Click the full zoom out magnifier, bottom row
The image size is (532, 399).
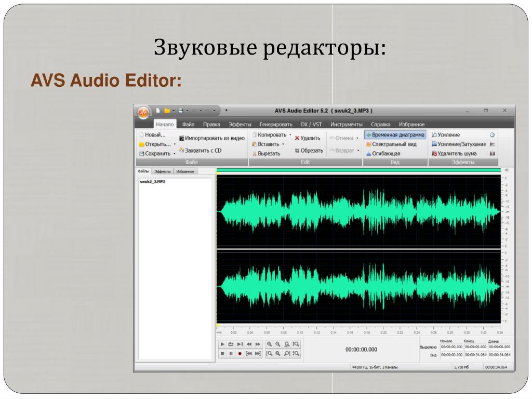pos(278,353)
